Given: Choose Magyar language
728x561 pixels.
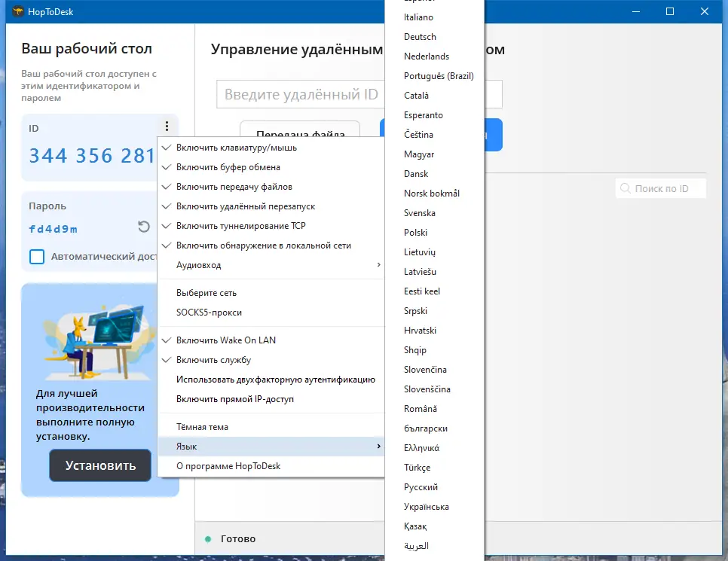Looking at the screenshot, I should [x=435, y=154].
